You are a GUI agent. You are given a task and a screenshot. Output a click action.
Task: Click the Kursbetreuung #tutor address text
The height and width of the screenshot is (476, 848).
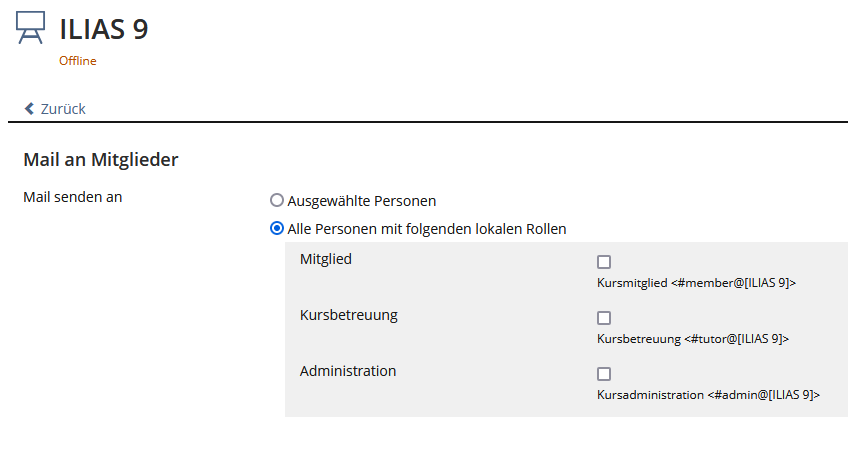click(x=692, y=339)
